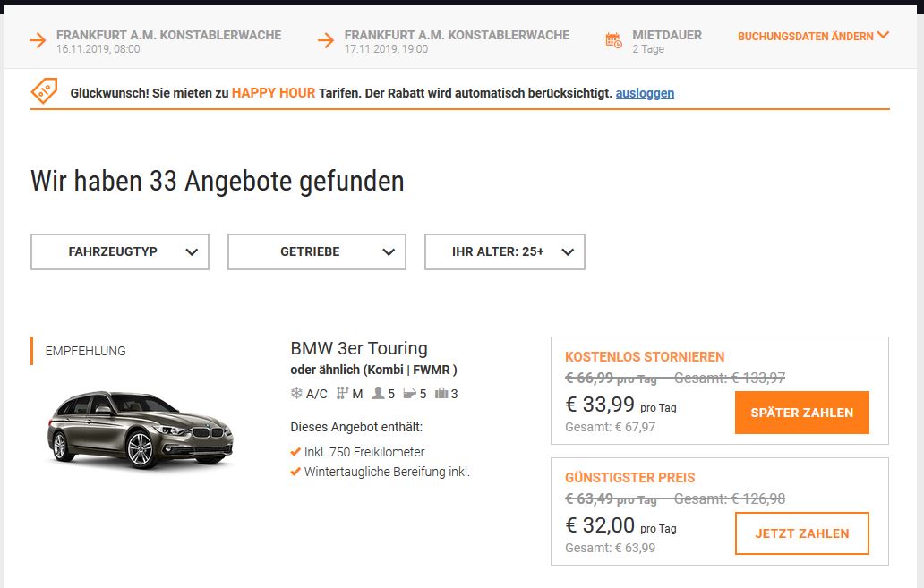Click the orange arrow icon before pickup station

click(36, 39)
